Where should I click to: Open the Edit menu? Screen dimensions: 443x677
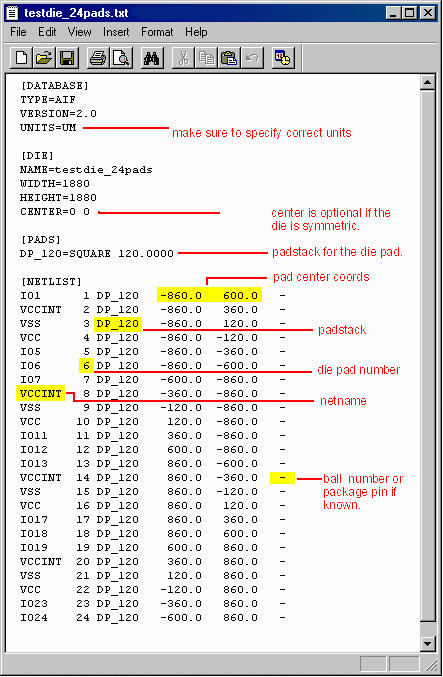(x=47, y=32)
